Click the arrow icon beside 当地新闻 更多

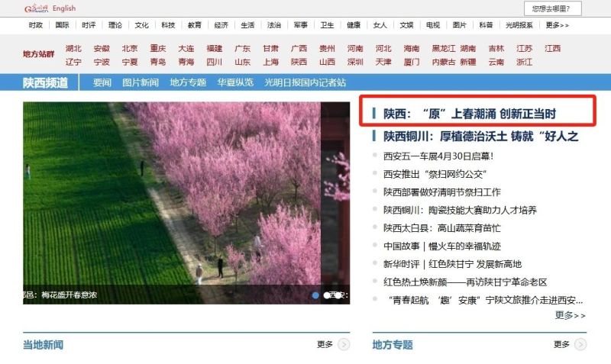(344, 345)
